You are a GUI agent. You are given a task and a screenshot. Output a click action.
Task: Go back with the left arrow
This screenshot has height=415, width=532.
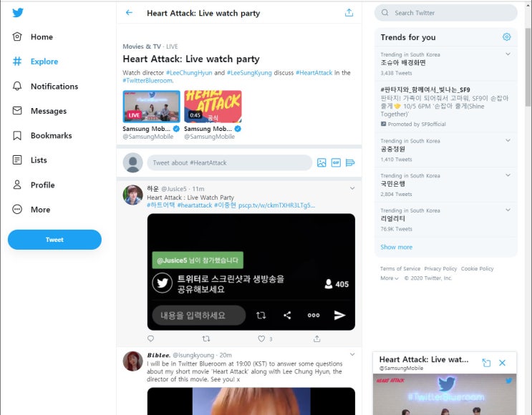pyautogui.click(x=129, y=13)
